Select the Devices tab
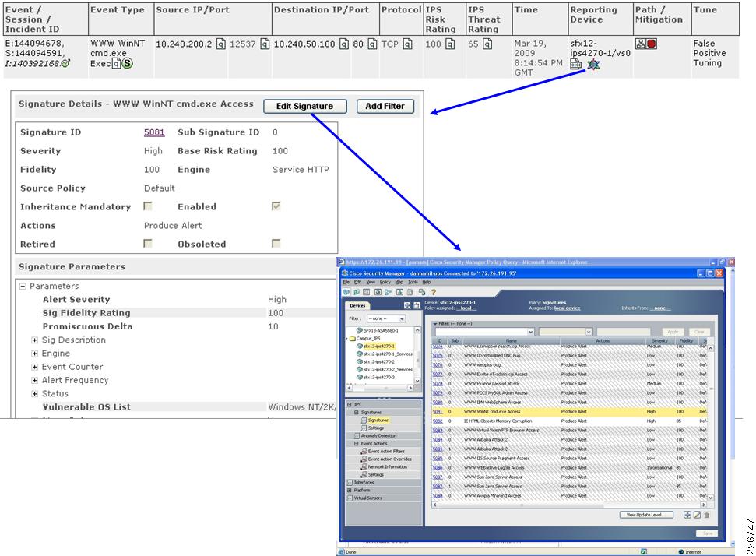 pos(357,306)
